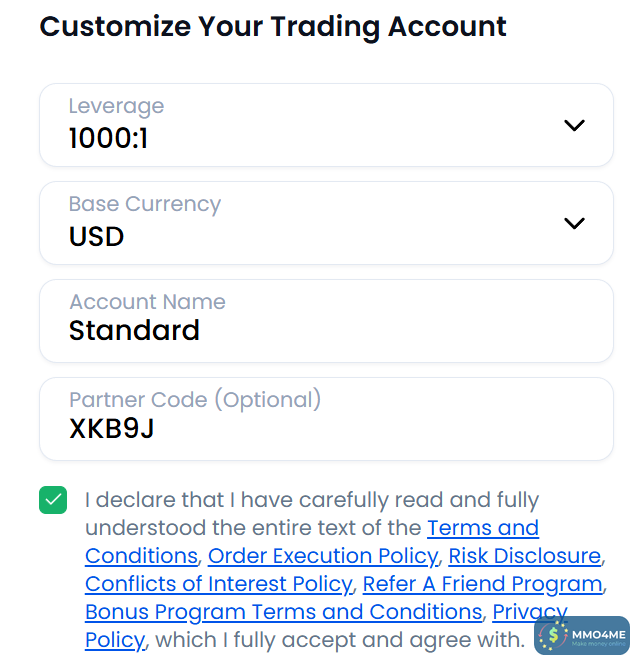Click the Customize Your Trading Account heading
Screen dimensions: 641x668
[x=273, y=26]
